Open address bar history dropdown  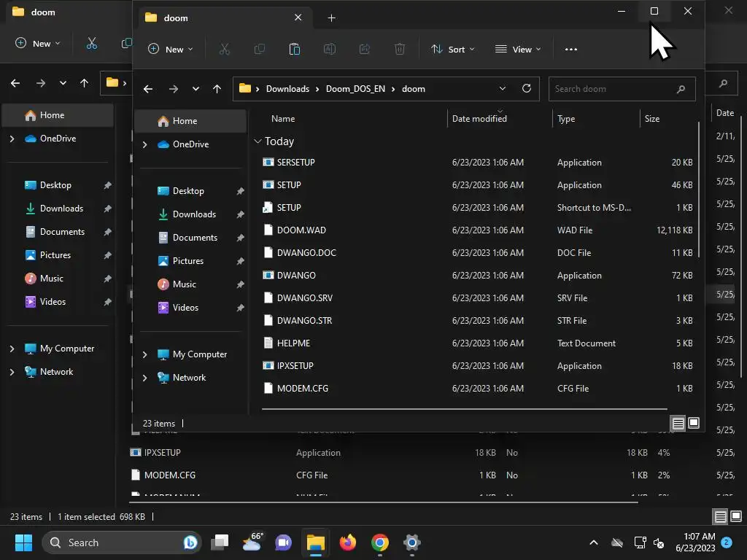[502, 88]
